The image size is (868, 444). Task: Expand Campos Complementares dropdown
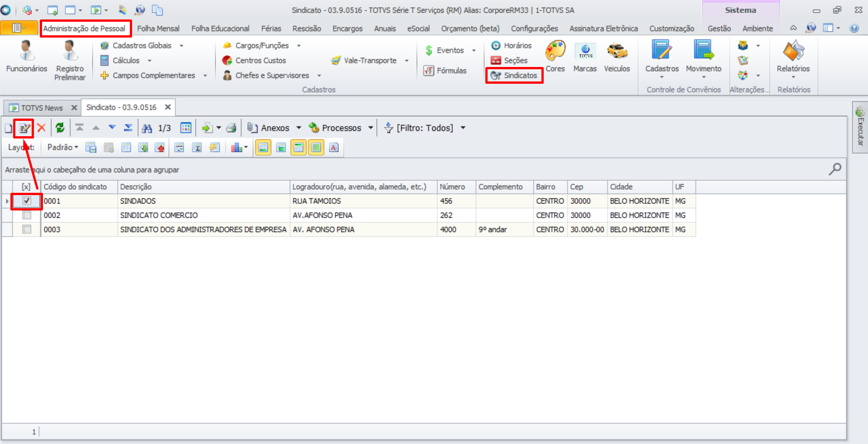205,76
